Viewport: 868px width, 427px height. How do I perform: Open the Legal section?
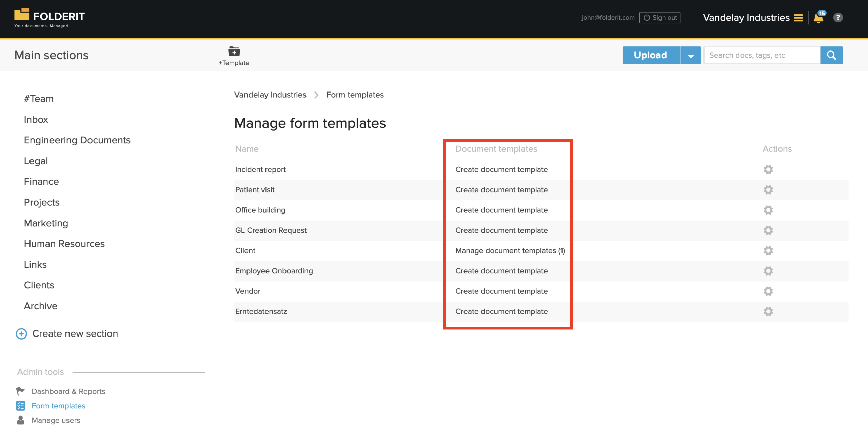pos(36,161)
